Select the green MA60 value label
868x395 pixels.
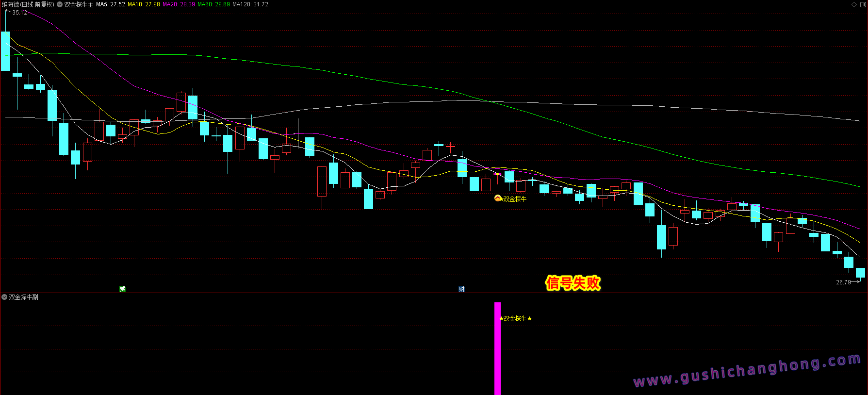point(213,4)
